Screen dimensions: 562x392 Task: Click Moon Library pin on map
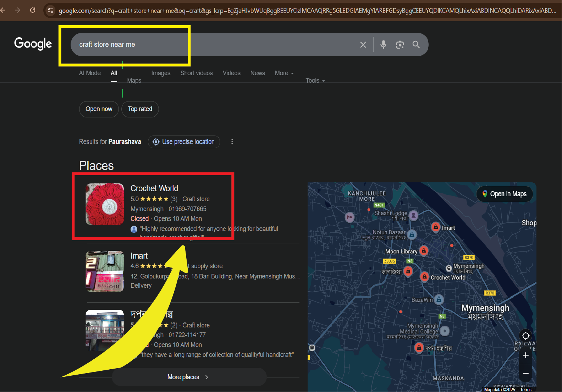(x=424, y=250)
